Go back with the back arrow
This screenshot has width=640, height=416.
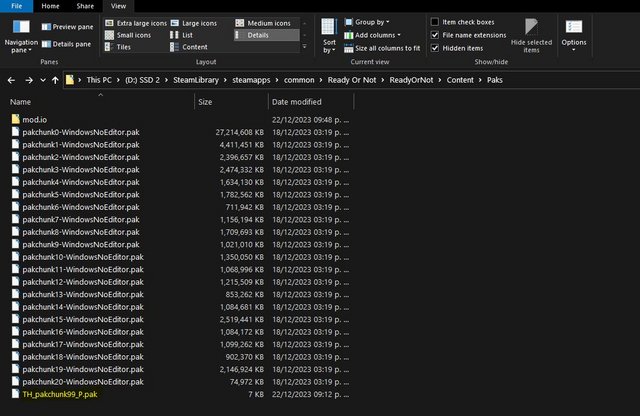pyautogui.click(x=11, y=80)
